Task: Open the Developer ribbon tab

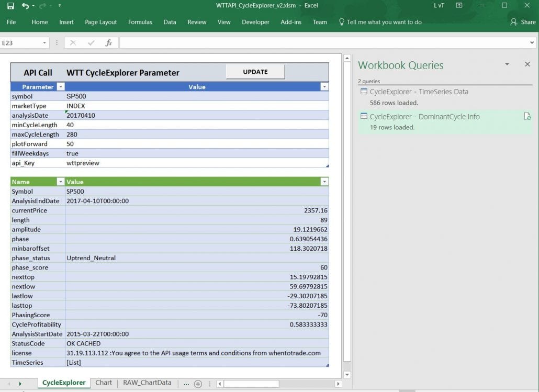Action: (x=255, y=22)
